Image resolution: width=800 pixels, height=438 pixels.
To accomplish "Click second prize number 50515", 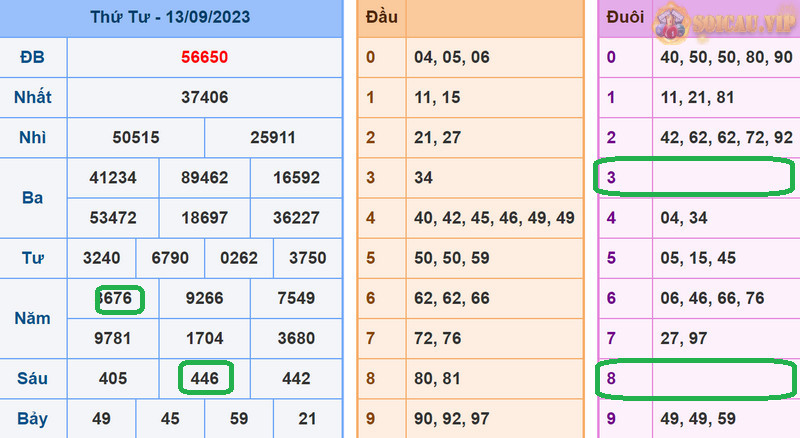I will 135,137.
